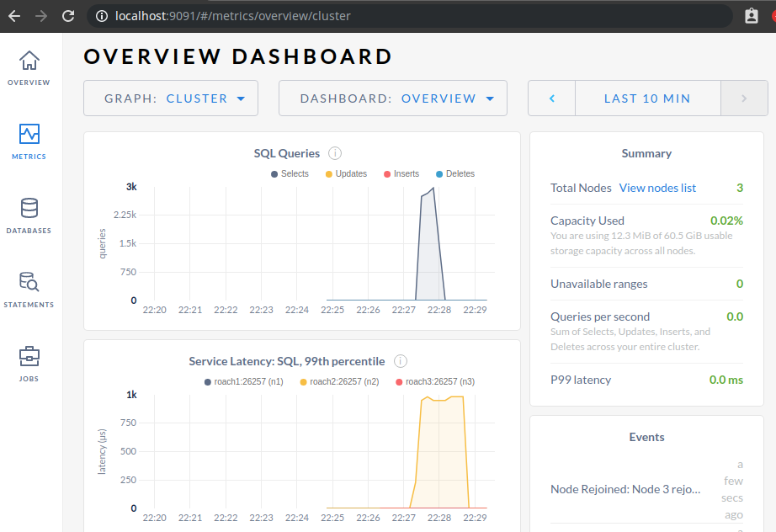Image resolution: width=776 pixels, height=532 pixels.
Task: Expand the Graph: Cluster dropdown
Action: coord(171,98)
